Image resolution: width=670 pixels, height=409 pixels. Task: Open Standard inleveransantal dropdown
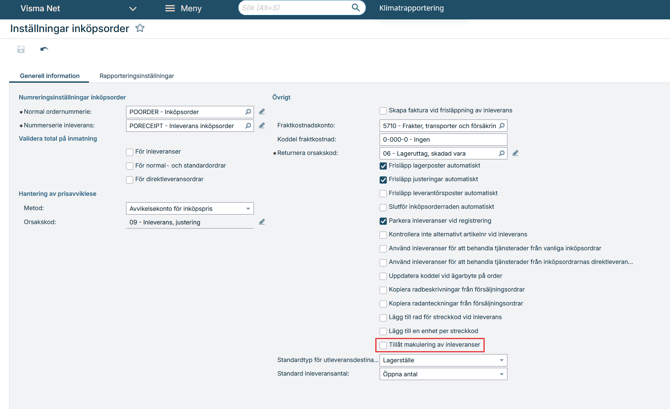coord(443,374)
